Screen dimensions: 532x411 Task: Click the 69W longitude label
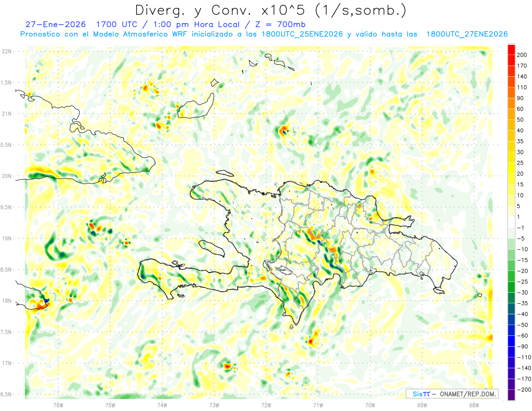(x=422, y=404)
